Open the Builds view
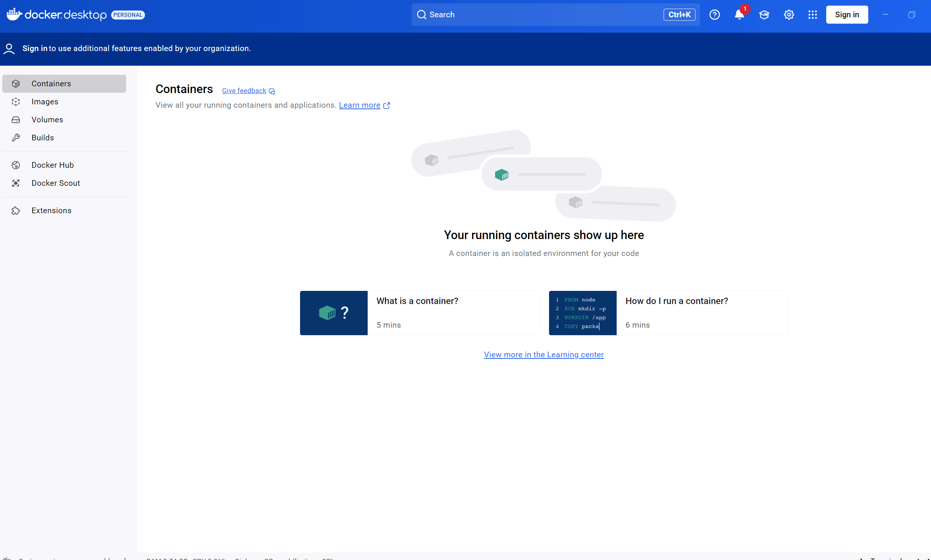Image resolution: width=931 pixels, height=560 pixels. click(x=42, y=138)
